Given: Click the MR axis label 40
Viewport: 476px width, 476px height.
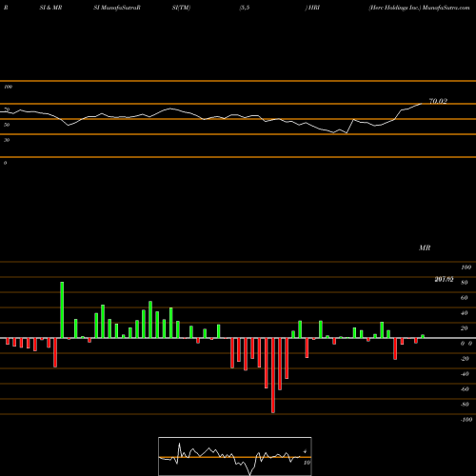Looking at the screenshot, I should (x=465, y=313).
